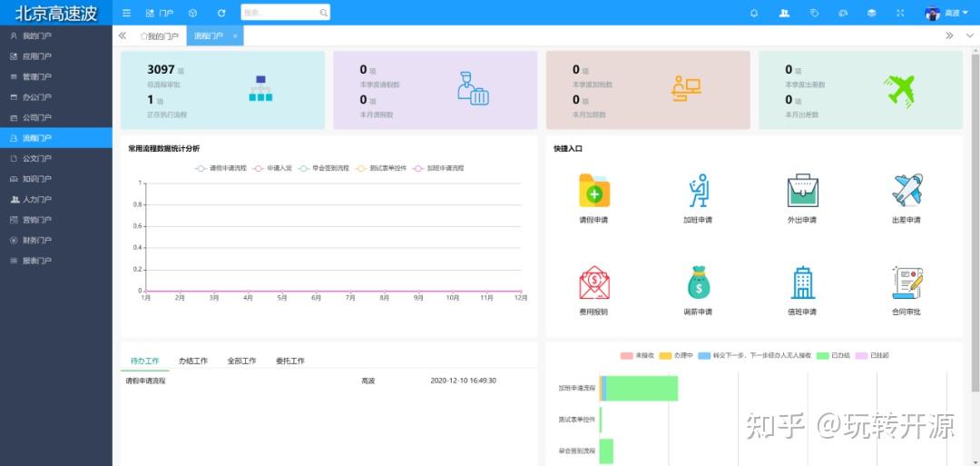Open the 合同审批 document icon
Viewport: 980px width, 466px height.
906,283
